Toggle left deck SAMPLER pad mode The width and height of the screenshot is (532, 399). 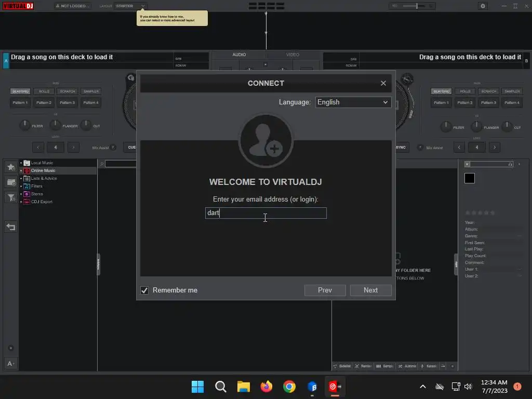[x=91, y=91]
